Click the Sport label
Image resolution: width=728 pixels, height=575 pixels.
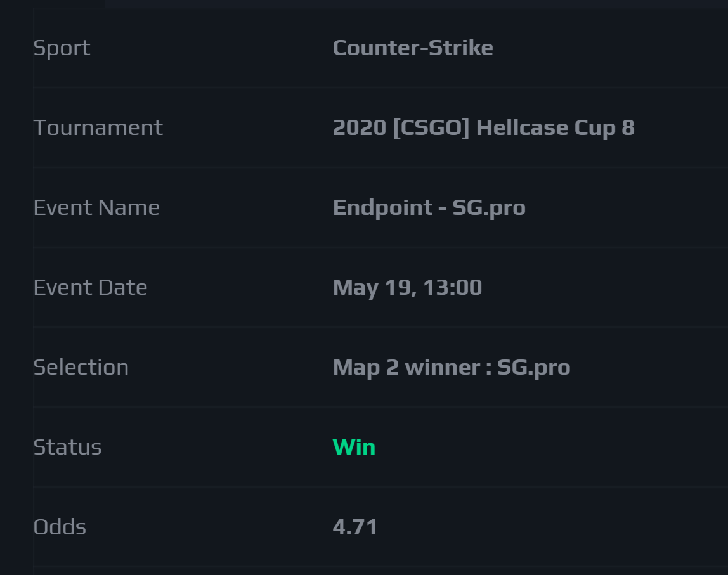tap(62, 48)
